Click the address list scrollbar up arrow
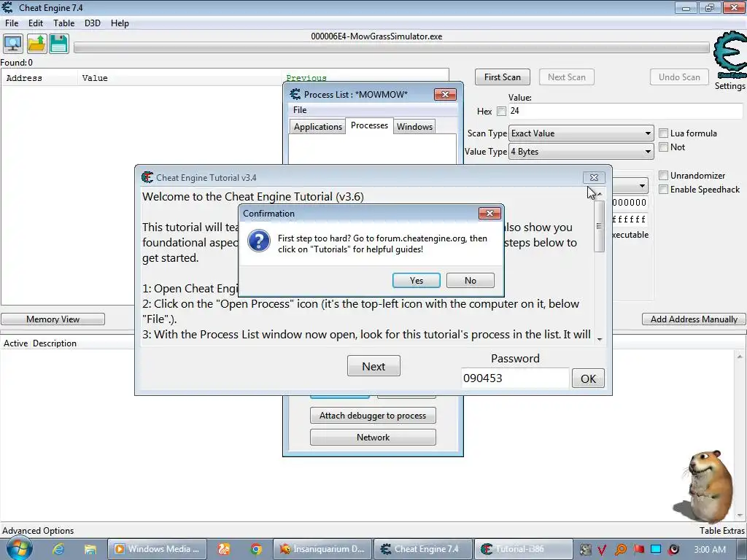 coord(740,356)
